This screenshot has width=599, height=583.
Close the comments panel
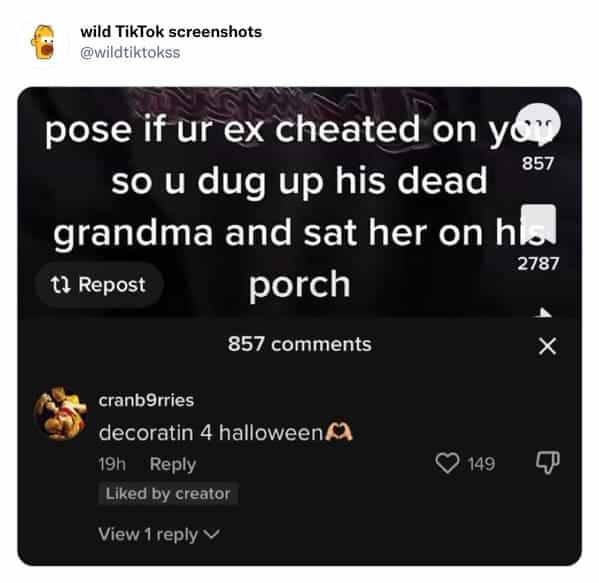(547, 346)
